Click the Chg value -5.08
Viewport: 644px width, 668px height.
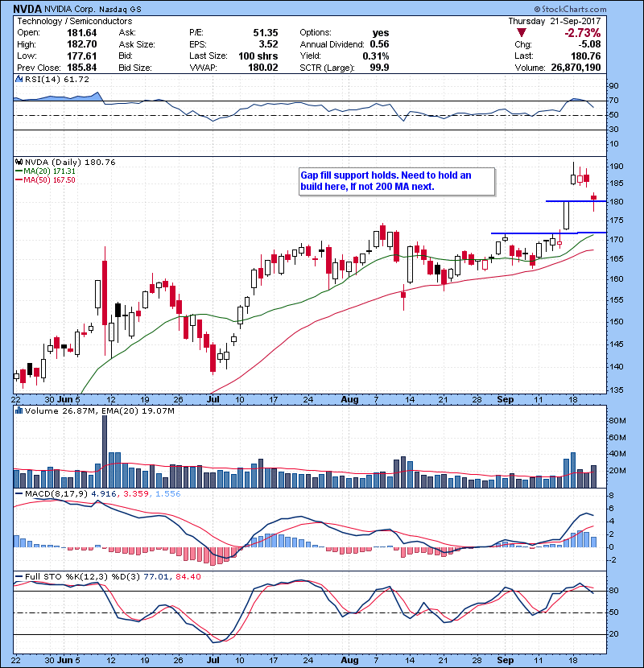pyautogui.click(x=589, y=44)
